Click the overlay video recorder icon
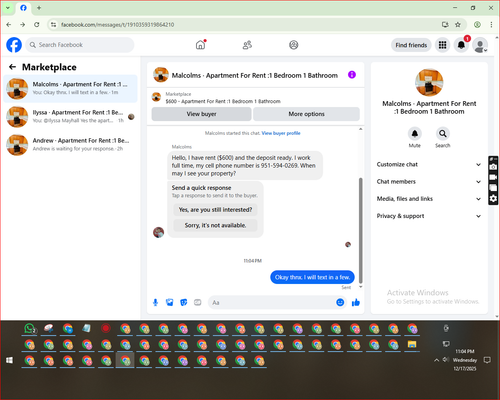The width and height of the screenshot is (500, 400). point(493,177)
